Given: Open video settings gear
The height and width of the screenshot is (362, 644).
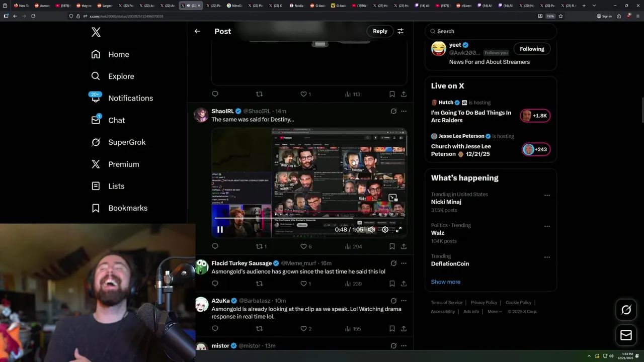Looking at the screenshot, I should [x=385, y=229].
